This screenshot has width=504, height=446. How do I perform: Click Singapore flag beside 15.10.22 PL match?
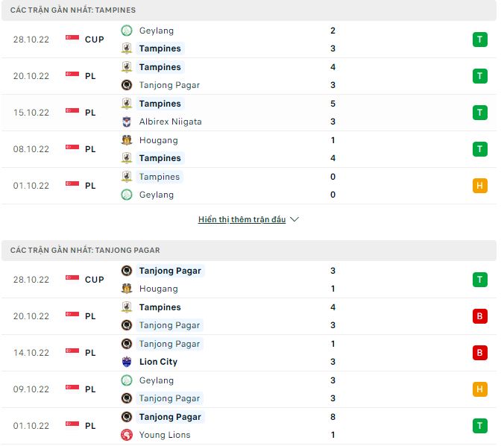[x=72, y=112]
